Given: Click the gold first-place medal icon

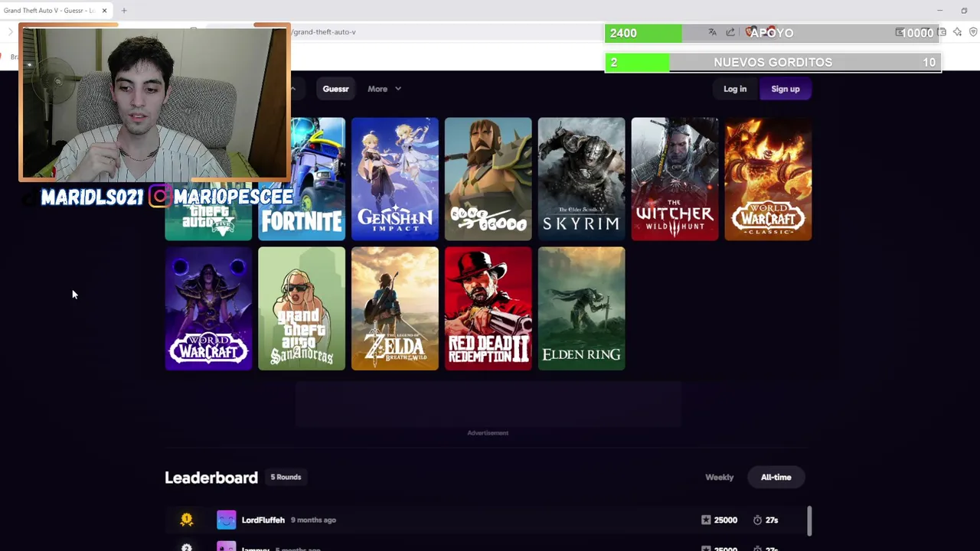Looking at the screenshot, I should point(186,520).
